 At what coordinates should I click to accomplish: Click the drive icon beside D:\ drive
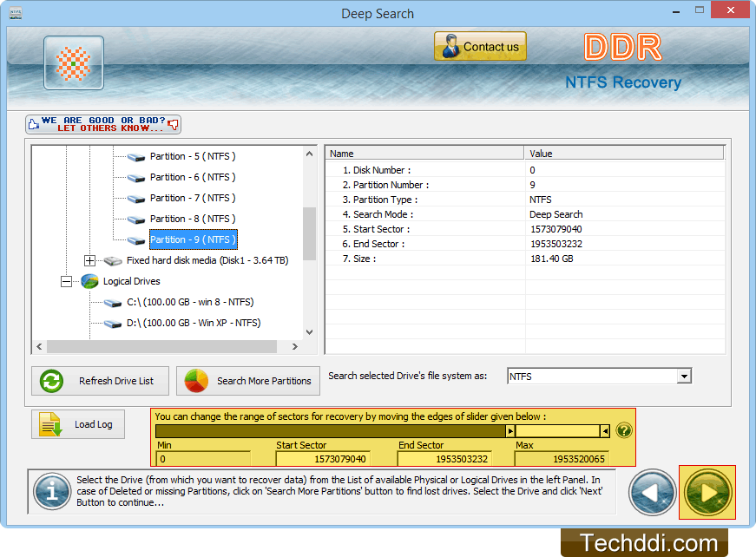coord(113,324)
